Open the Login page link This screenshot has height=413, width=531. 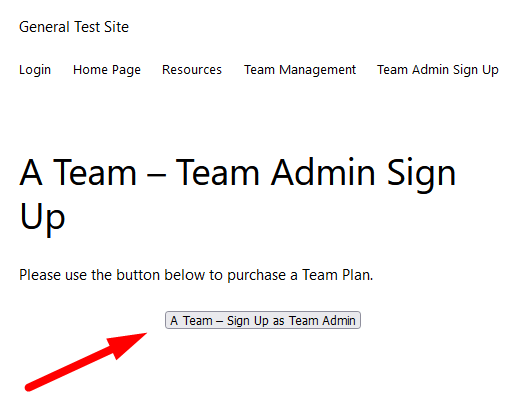point(35,70)
